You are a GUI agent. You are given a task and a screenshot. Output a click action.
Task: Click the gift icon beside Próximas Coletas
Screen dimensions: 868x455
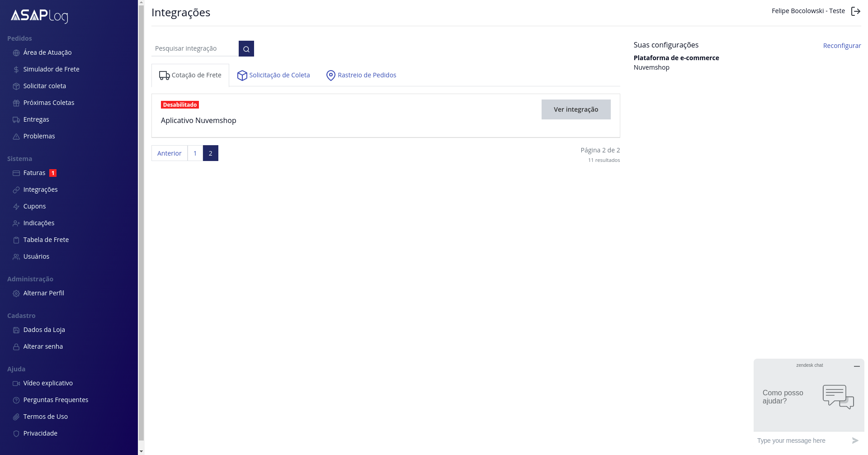(16, 103)
